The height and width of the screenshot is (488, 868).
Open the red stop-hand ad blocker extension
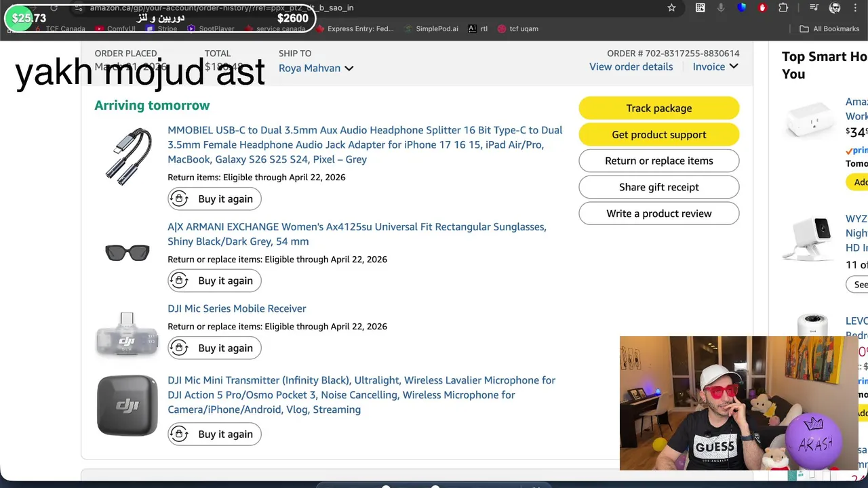click(x=763, y=7)
